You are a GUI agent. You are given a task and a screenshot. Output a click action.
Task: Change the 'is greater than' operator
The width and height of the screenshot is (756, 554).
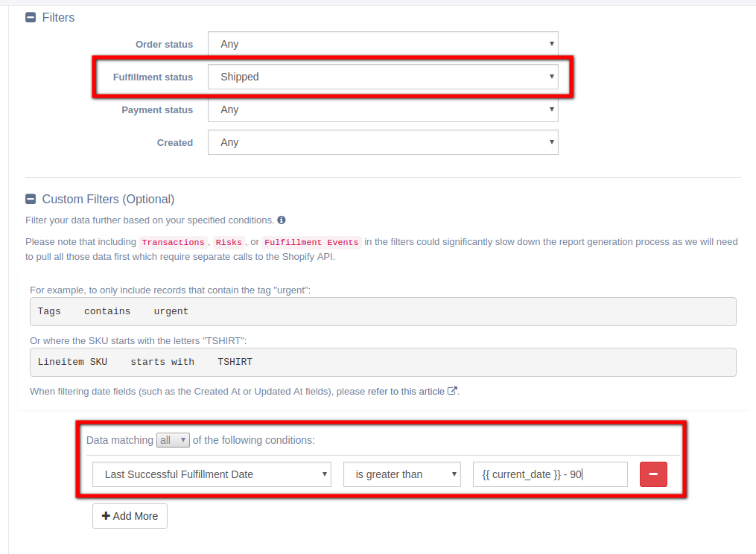point(401,474)
